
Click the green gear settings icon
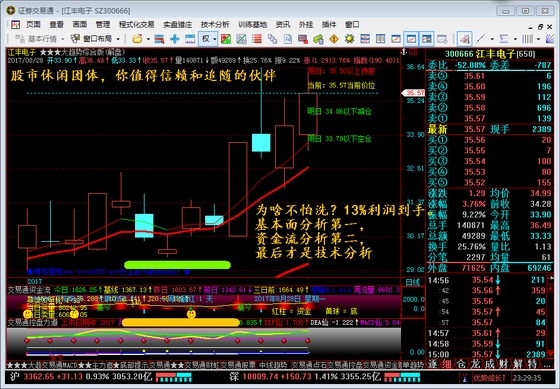pyautogui.click(x=349, y=39)
